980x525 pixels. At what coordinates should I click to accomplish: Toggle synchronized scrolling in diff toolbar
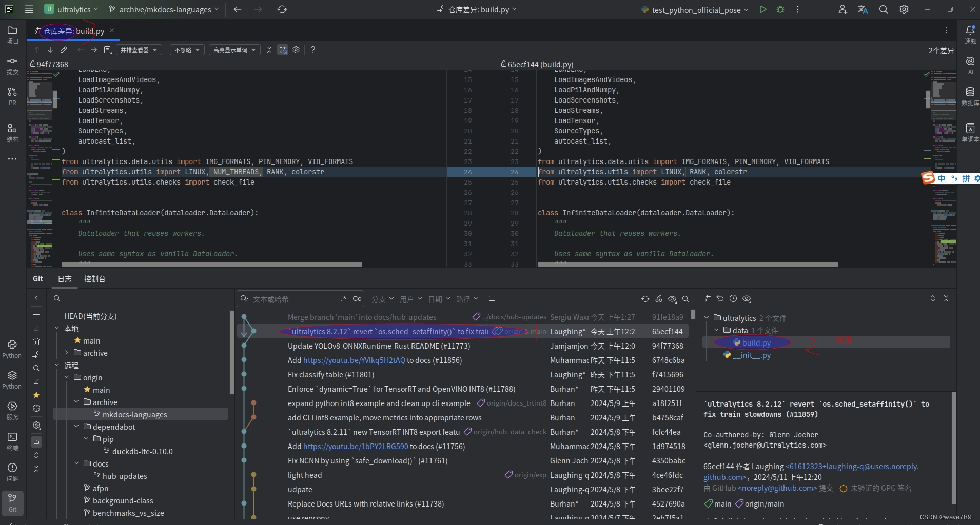coord(283,50)
